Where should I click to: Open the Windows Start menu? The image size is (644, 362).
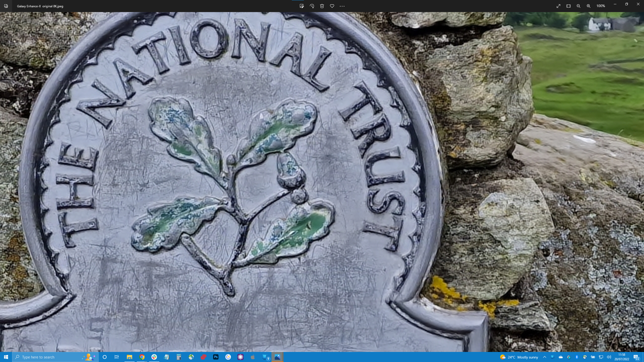point(6,357)
